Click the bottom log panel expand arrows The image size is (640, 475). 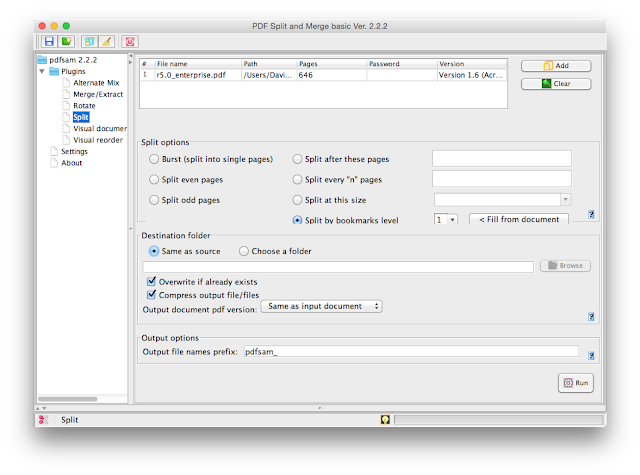coord(41,408)
